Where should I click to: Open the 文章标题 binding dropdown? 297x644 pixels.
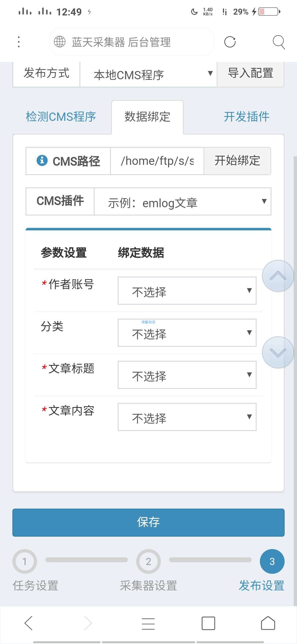click(187, 375)
